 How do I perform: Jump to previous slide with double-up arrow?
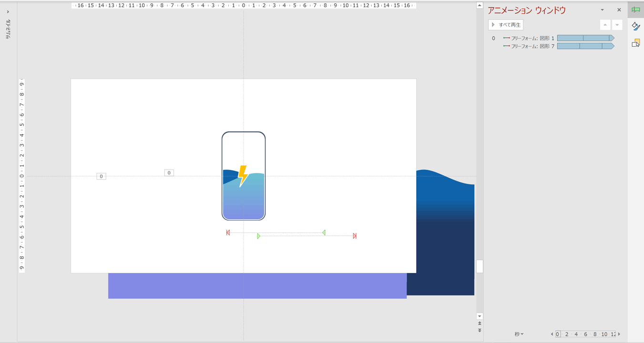(x=480, y=323)
